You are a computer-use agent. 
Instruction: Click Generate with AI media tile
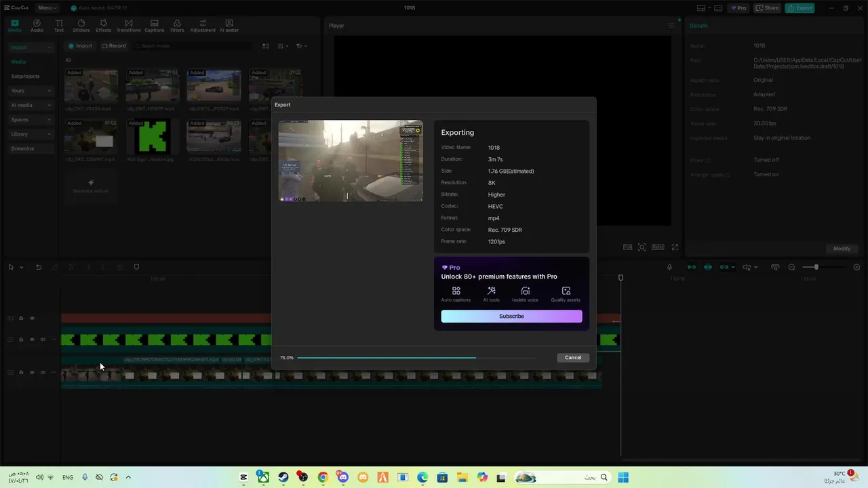point(91,186)
